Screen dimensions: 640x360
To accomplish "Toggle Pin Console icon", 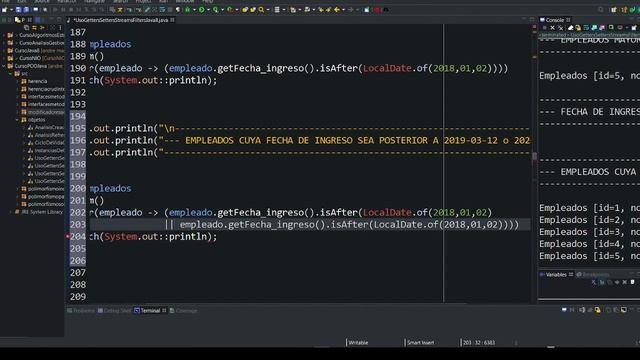I will pos(611,28).
